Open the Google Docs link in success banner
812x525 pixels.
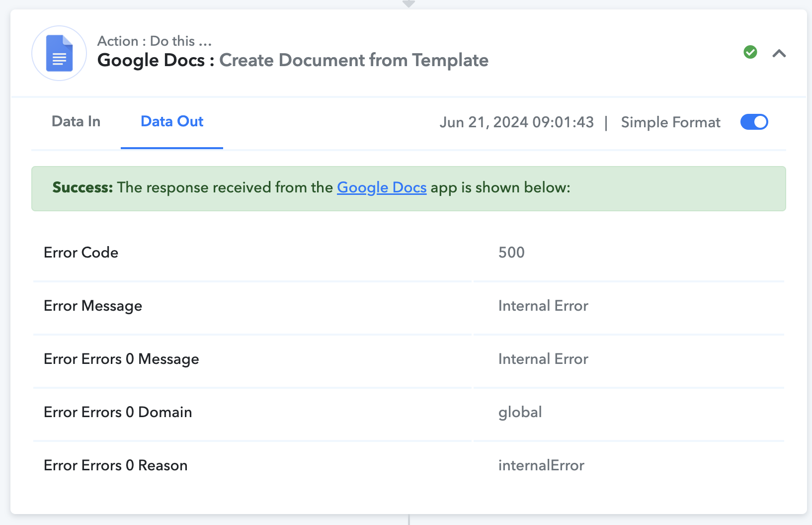point(382,187)
